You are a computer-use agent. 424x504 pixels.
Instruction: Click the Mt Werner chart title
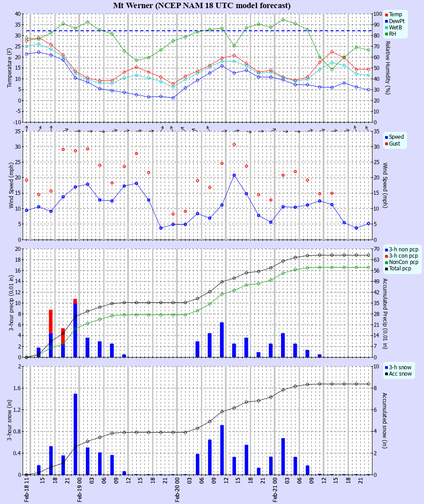point(202,6)
